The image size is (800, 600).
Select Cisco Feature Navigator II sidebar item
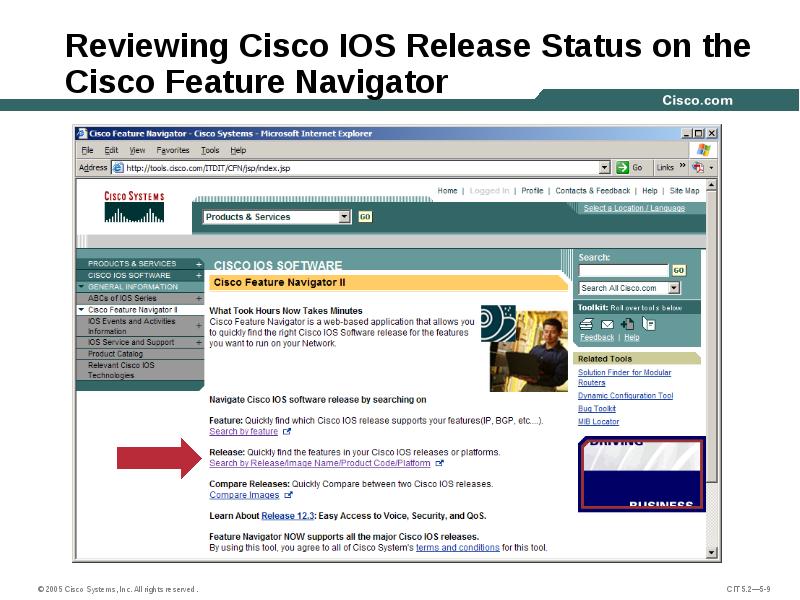tap(133, 310)
